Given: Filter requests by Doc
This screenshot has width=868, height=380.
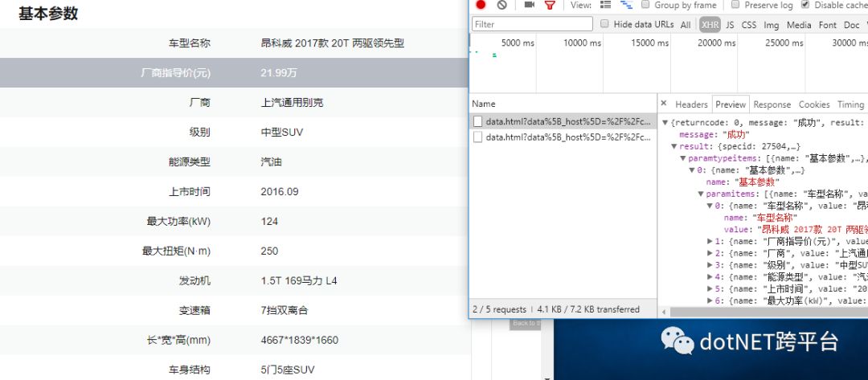Looking at the screenshot, I should point(851,24).
